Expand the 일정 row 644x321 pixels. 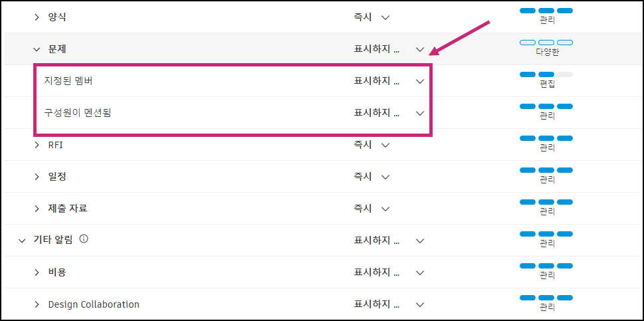click(x=37, y=177)
